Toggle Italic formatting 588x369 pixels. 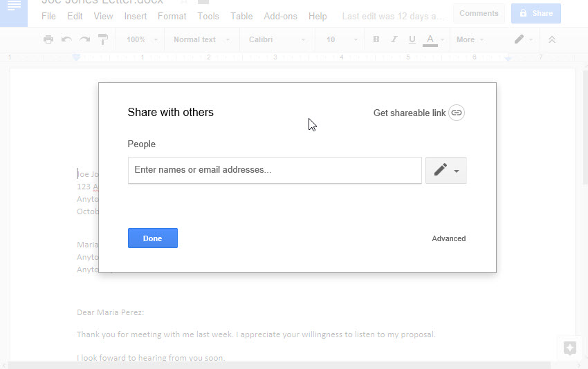coord(394,39)
